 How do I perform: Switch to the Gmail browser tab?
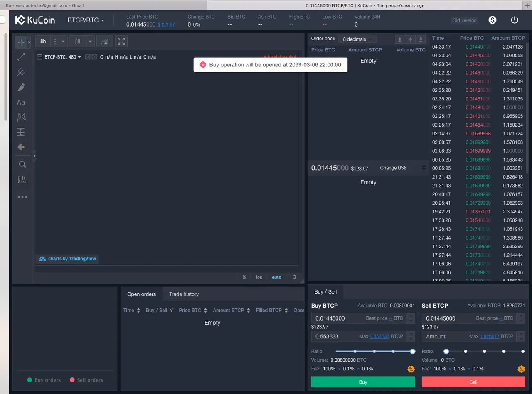45,5
